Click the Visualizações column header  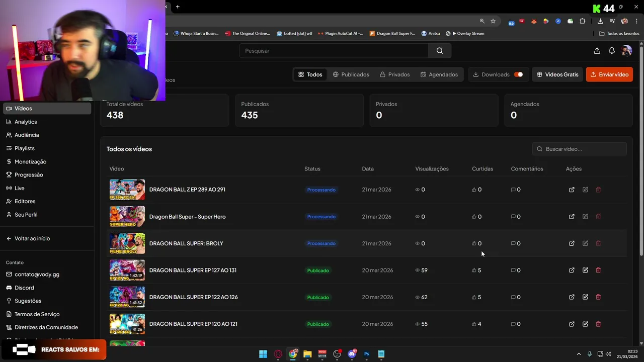pyautogui.click(x=432, y=169)
